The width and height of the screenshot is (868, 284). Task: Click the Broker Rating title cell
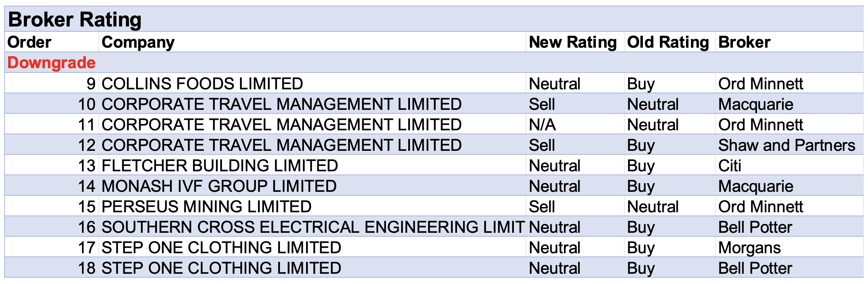pos(75,19)
